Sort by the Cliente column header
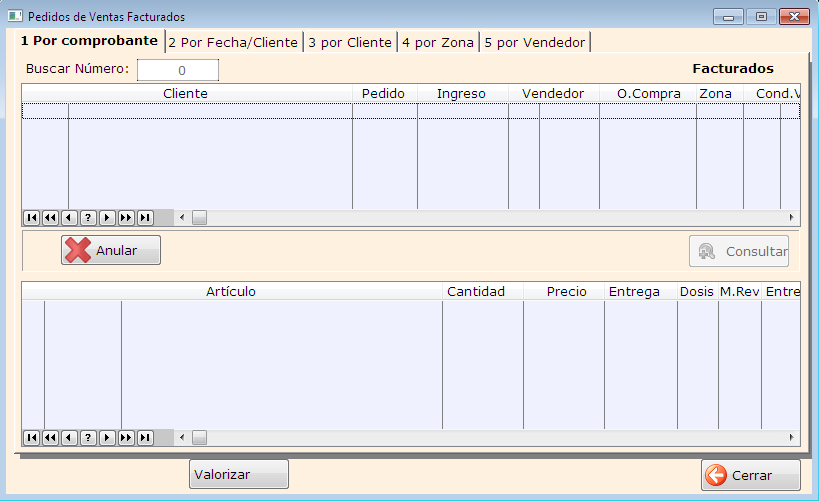The height and width of the screenshot is (501, 819). coord(186,93)
